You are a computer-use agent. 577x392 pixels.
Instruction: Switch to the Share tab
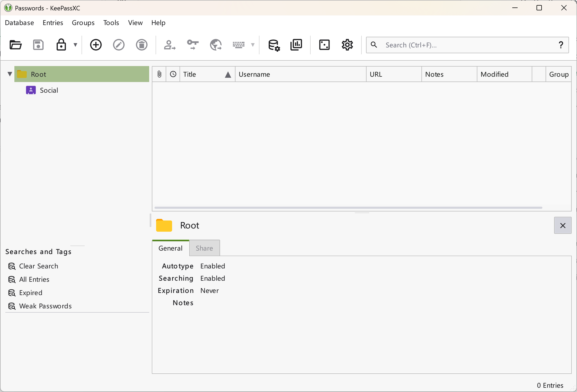point(204,248)
